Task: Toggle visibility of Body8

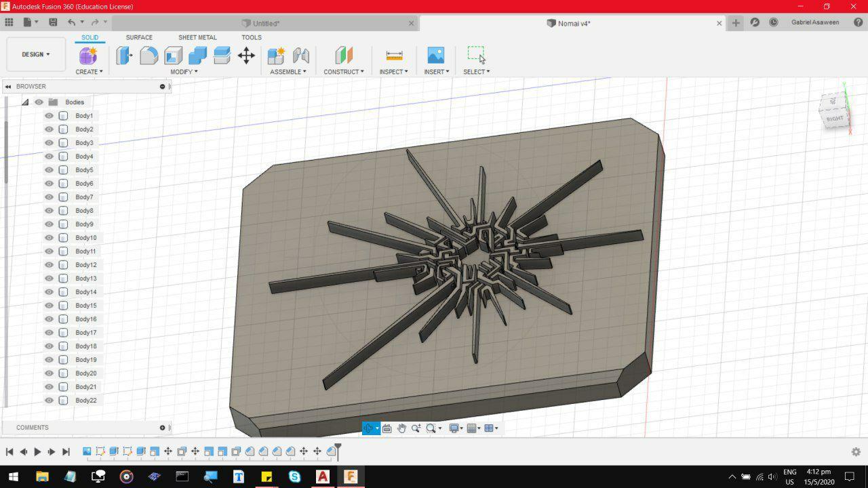Action: click(x=49, y=211)
